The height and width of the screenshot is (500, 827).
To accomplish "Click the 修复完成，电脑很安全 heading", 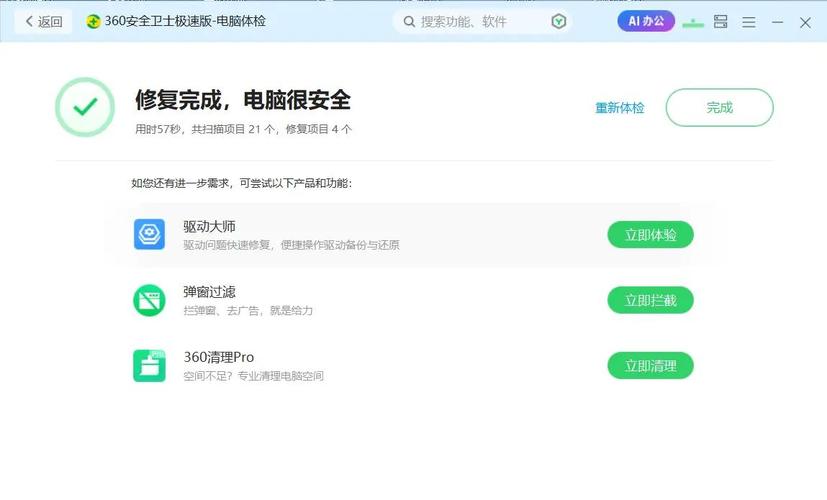I will point(243,100).
